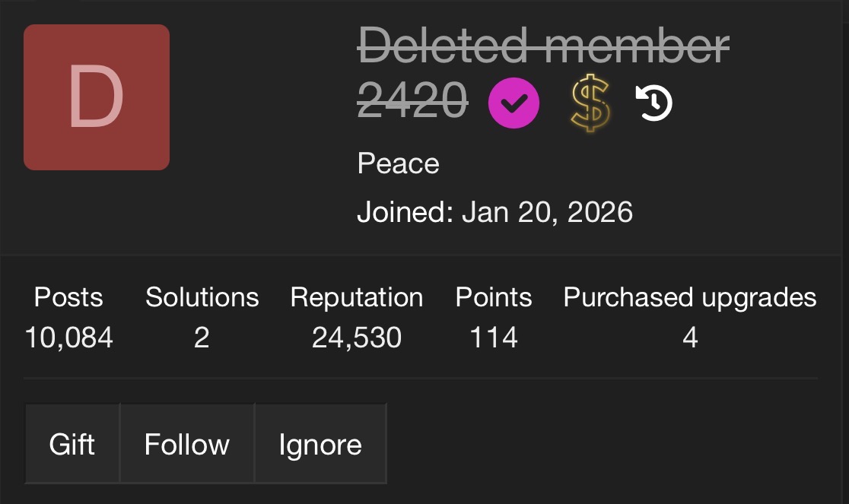Viewport: 849px width, 504px height.
Task: Select the Purchased upgrades label
Action: pos(690,297)
